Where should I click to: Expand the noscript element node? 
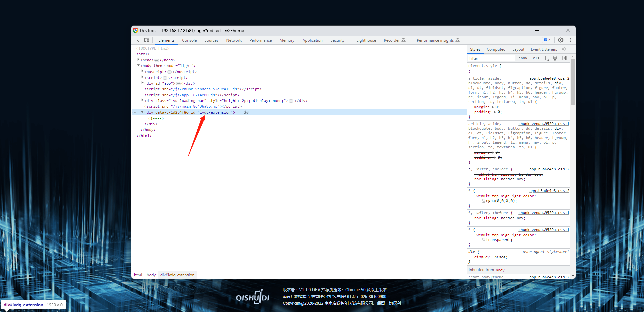[142, 71]
